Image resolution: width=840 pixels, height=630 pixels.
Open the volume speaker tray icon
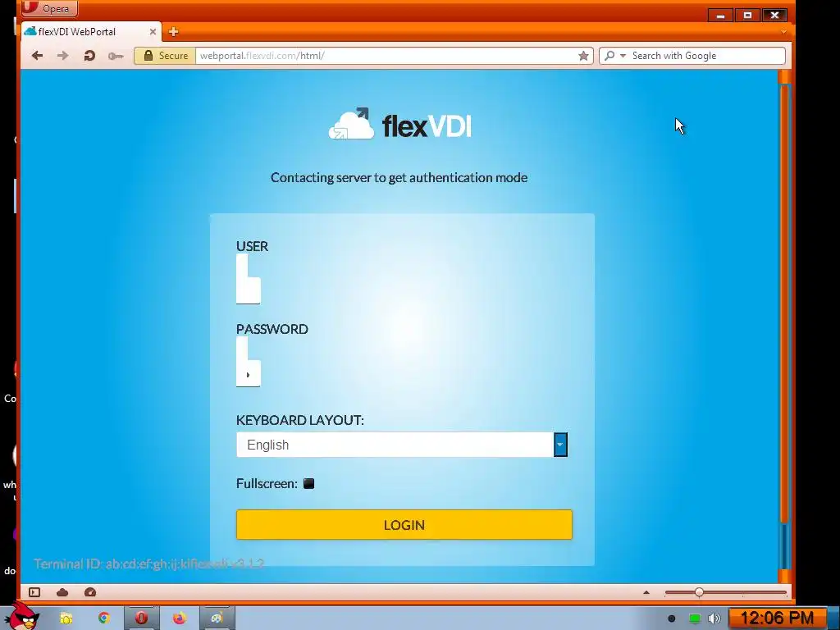pos(714,619)
